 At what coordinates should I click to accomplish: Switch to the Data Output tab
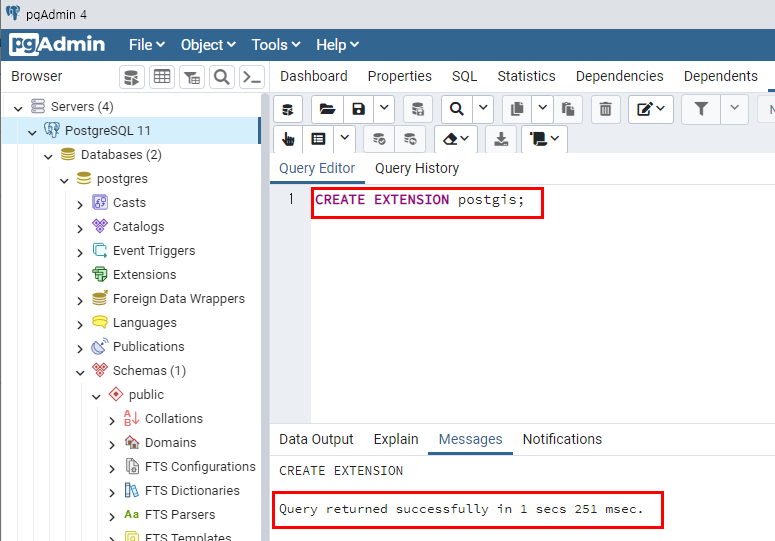[316, 439]
